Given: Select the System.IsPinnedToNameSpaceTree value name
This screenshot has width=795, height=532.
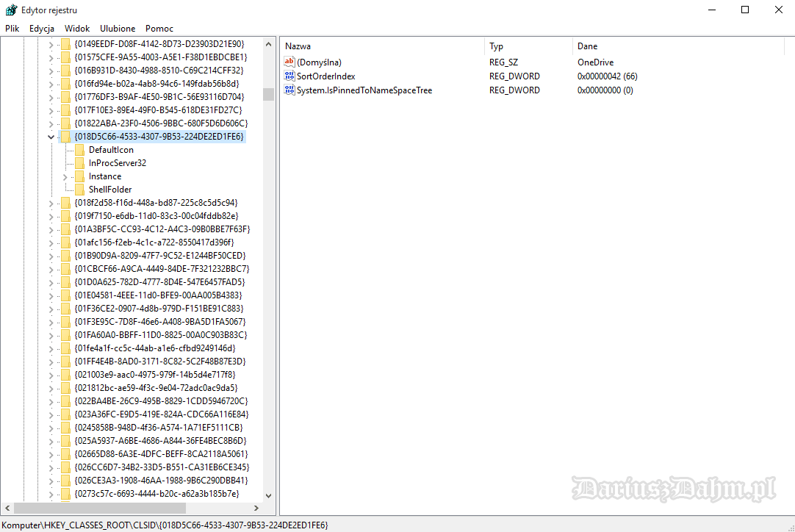Looking at the screenshot, I should [364, 90].
